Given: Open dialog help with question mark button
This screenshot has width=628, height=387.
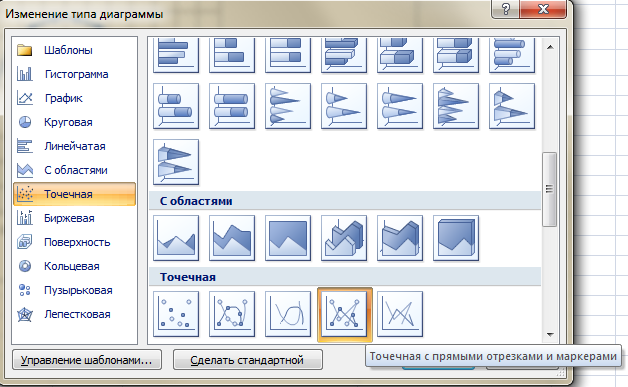Looking at the screenshot, I should pos(505,9).
